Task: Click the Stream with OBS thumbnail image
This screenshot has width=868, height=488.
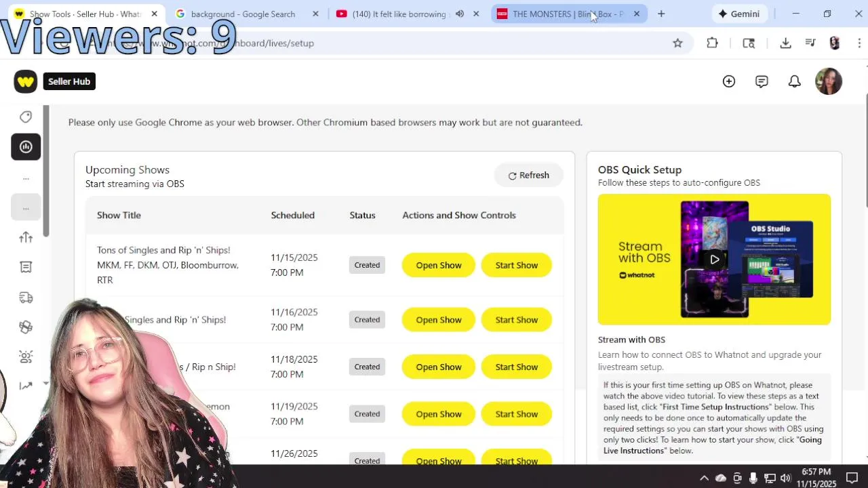Action: 714,259
